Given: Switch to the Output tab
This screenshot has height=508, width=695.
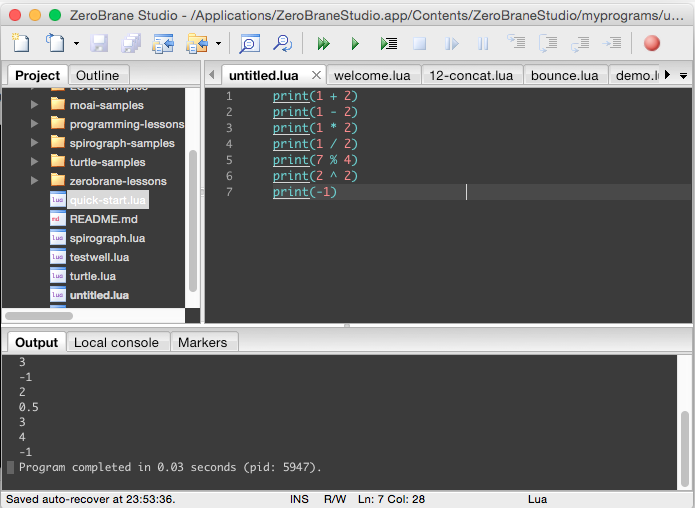Looking at the screenshot, I should coord(36,343).
